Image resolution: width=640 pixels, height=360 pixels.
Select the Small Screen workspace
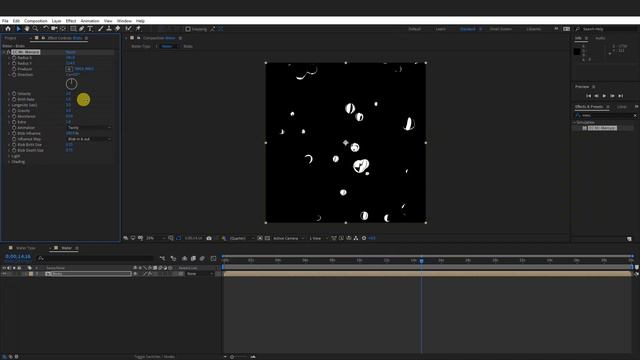click(x=500, y=29)
